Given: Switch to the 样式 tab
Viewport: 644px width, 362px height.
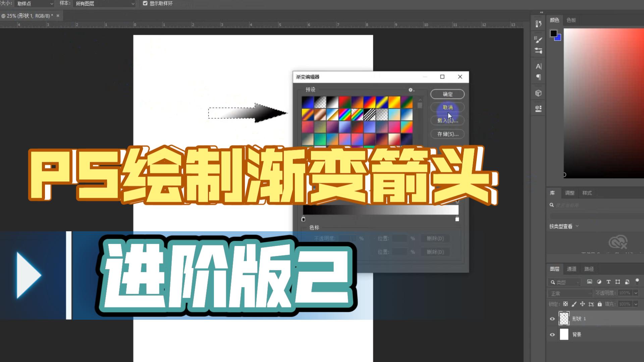Looking at the screenshot, I should [587, 193].
